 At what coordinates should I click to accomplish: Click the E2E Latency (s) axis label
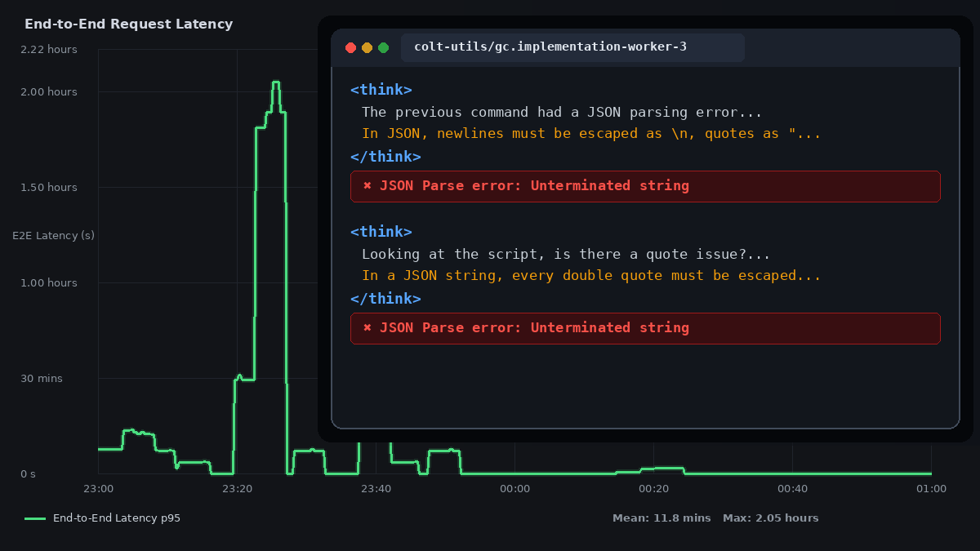54,235
